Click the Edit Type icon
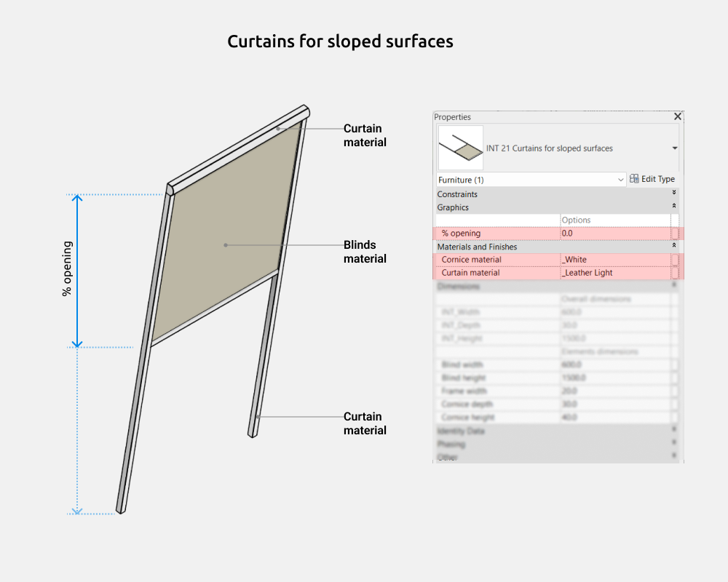 (634, 179)
